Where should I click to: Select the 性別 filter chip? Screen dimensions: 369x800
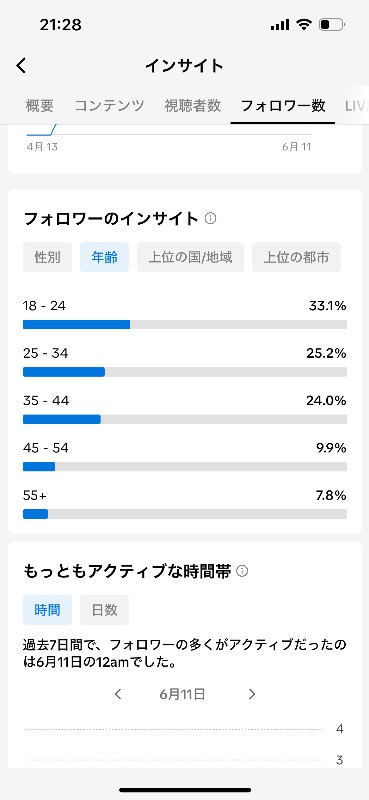(47, 257)
